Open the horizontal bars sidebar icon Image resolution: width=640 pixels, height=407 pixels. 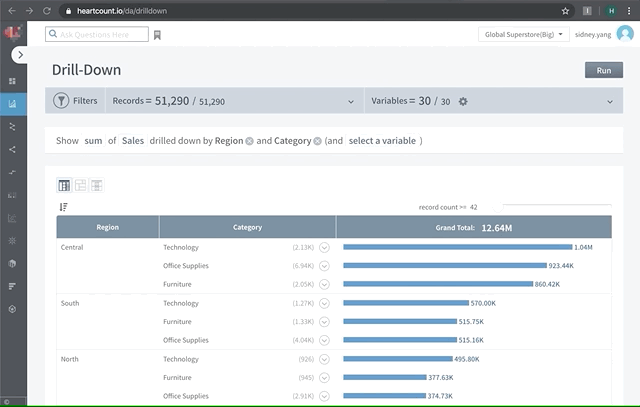point(12,286)
